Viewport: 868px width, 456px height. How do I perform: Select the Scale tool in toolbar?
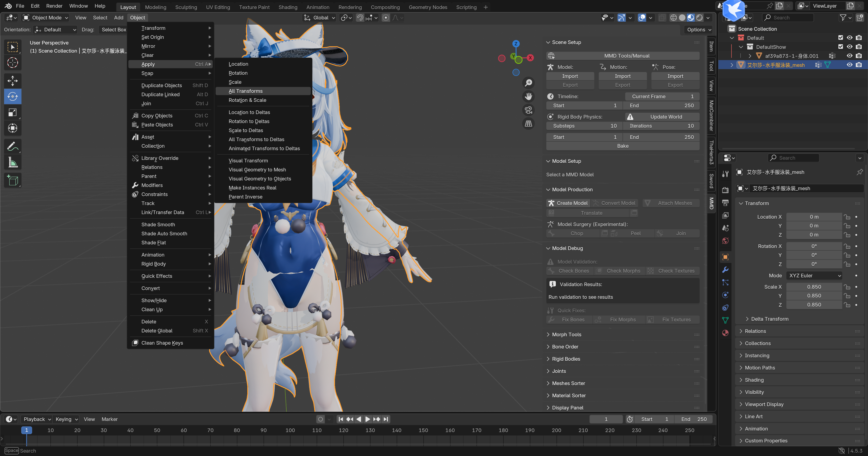[x=12, y=112]
